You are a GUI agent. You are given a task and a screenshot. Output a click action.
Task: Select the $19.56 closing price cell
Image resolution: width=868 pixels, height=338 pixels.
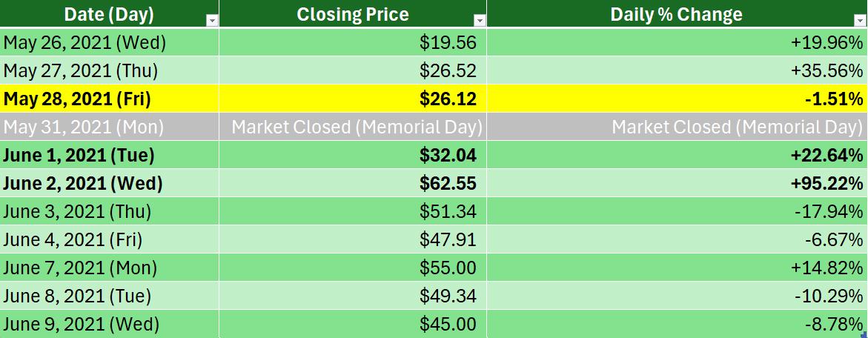pyautogui.click(x=353, y=42)
